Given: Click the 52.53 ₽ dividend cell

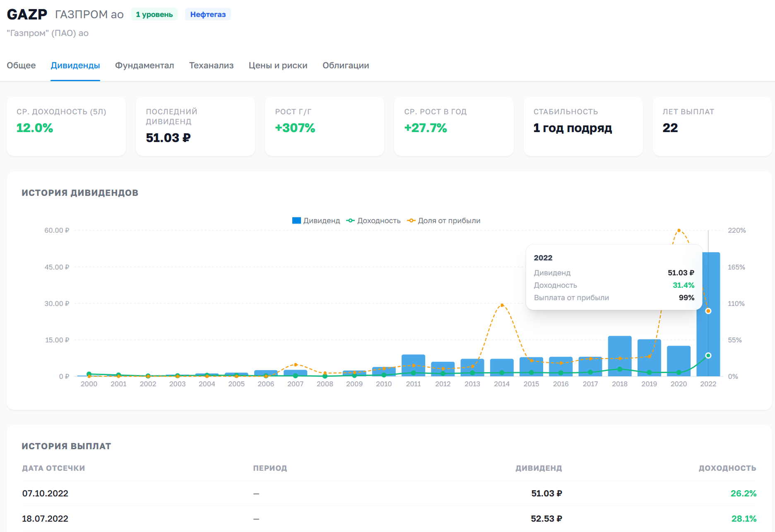Looking at the screenshot, I should (546, 519).
